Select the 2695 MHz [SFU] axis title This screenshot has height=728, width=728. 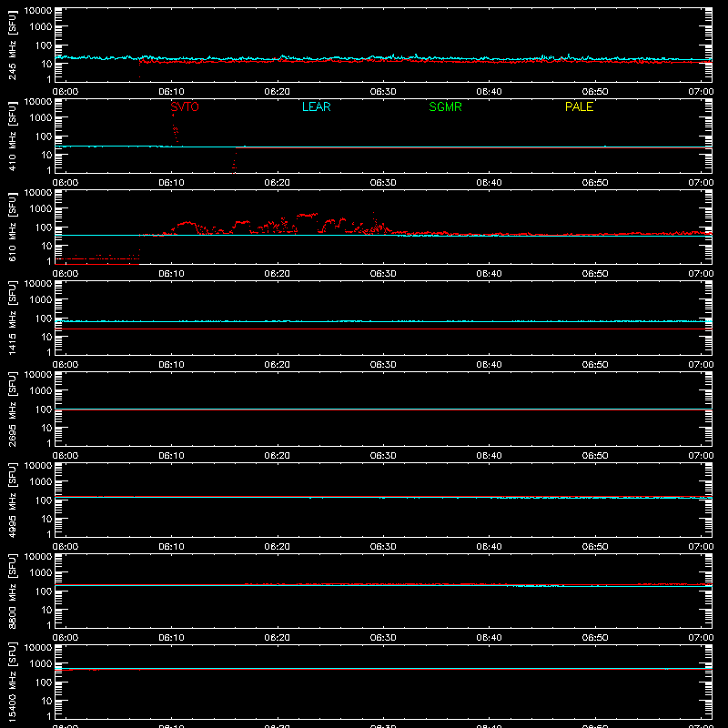(13, 409)
